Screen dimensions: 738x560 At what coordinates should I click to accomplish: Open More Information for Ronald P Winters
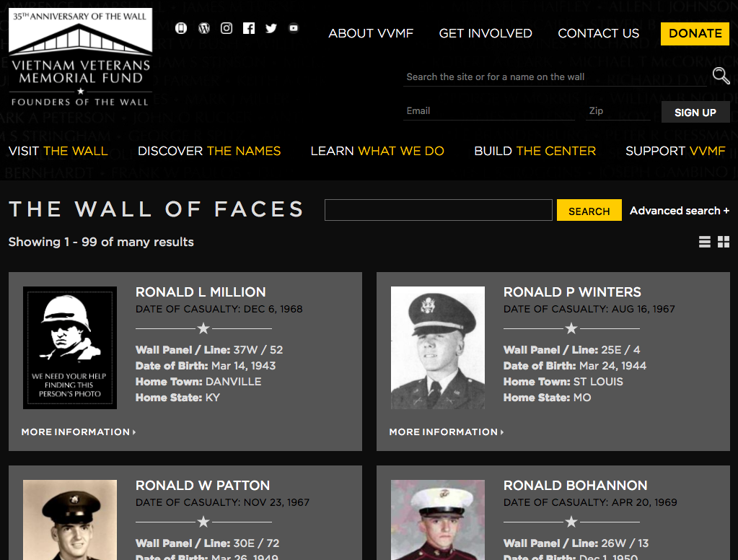[447, 432]
